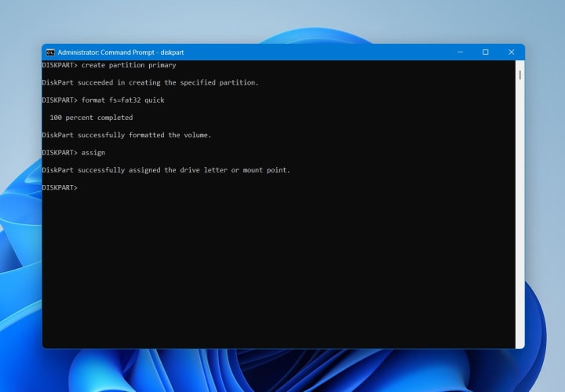The height and width of the screenshot is (392, 565).
Task: Maximize the diskpart Command Prompt window
Action: click(x=486, y=53)
